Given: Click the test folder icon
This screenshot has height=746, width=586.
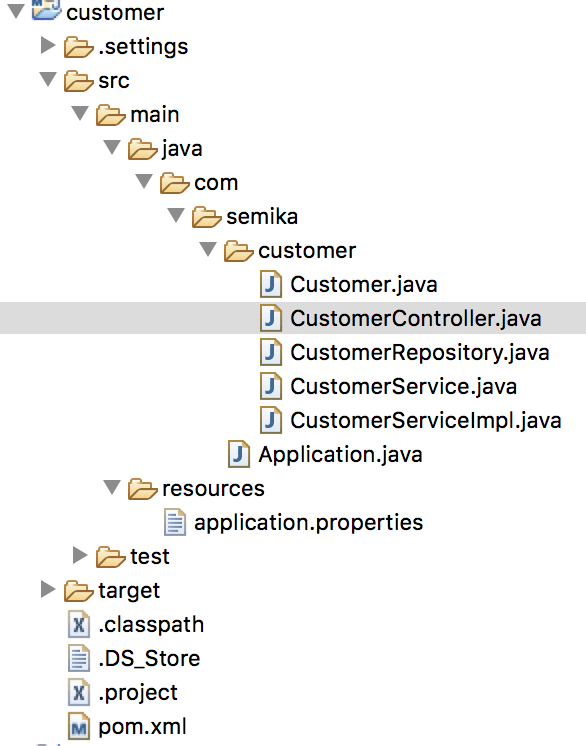Looking at the screenshot, I should 110,557.
